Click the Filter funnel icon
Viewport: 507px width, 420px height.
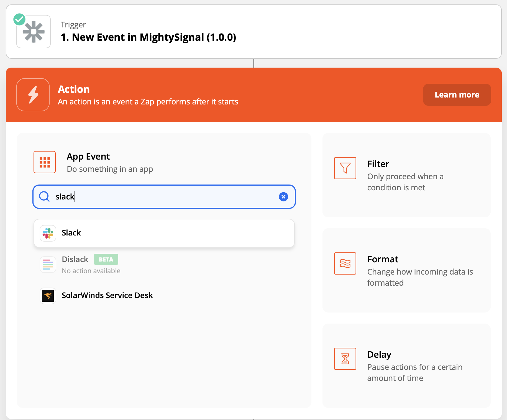point(345,168)
